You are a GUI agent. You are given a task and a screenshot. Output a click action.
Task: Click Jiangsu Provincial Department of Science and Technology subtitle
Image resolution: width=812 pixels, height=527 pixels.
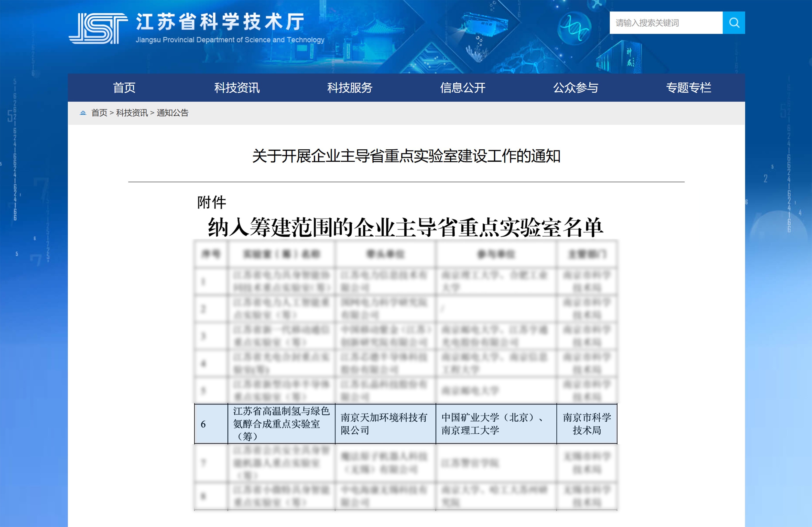pyautogui.click(x=230, y=40)
